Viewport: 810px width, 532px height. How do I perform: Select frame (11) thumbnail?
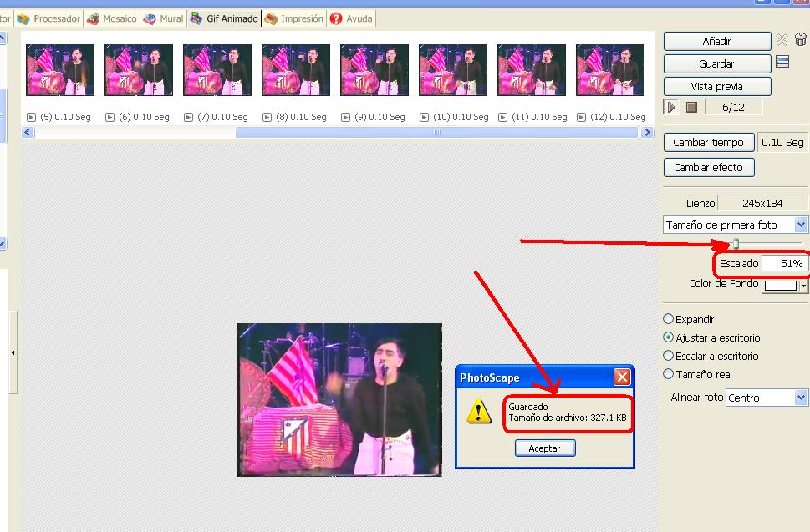pyautogui.click(x=532, y=70)
